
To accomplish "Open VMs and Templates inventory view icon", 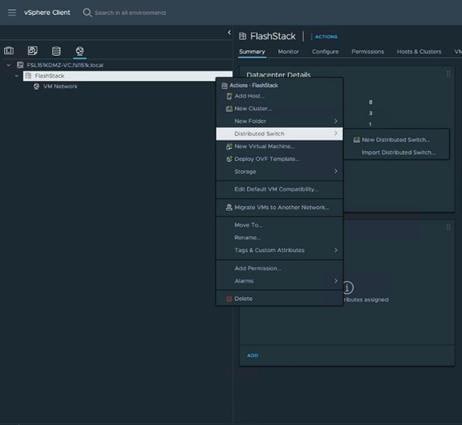I will click(x=33, y=51).
